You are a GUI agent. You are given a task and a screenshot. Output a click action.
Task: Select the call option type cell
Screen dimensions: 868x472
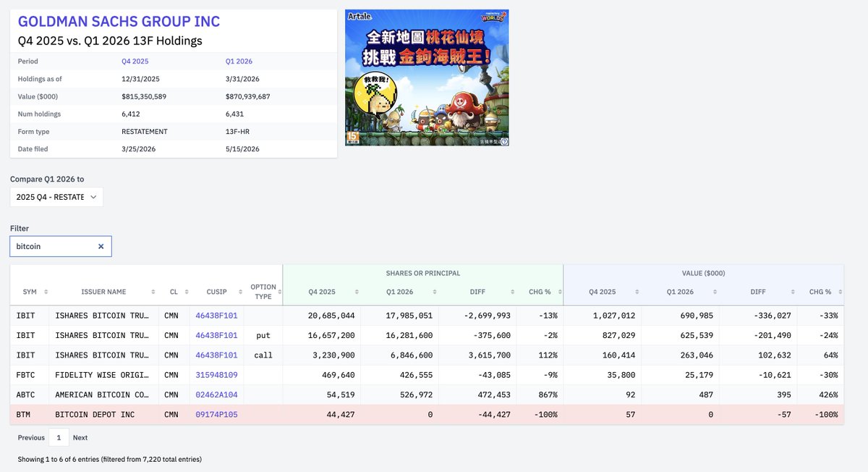coord(263,355)
